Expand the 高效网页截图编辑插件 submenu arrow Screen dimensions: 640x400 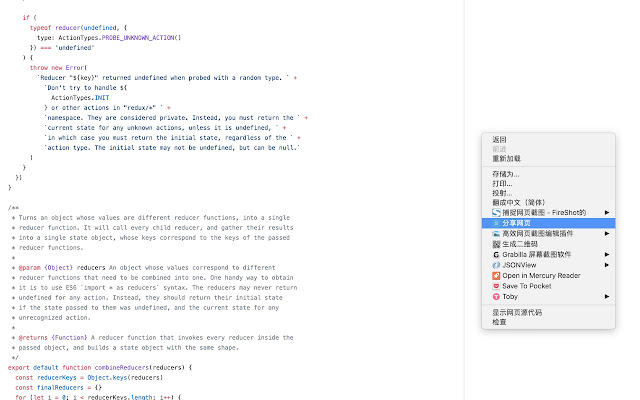point(607,233)
